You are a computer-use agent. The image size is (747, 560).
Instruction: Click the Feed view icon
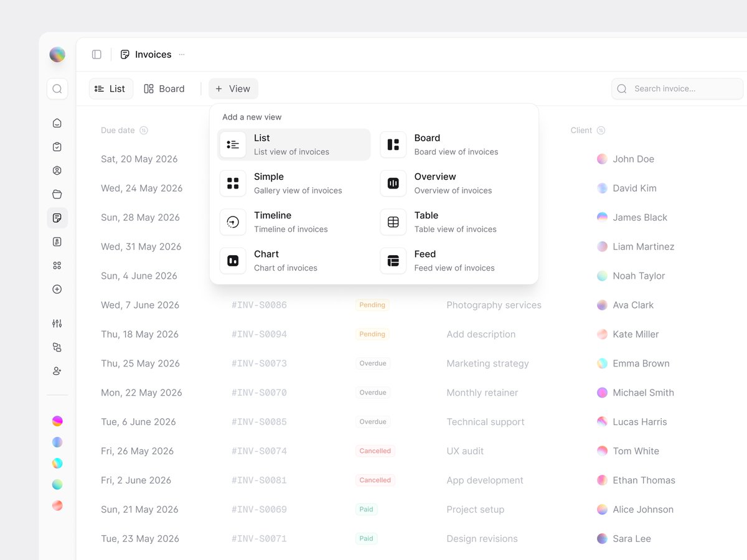tap(393, 261)
